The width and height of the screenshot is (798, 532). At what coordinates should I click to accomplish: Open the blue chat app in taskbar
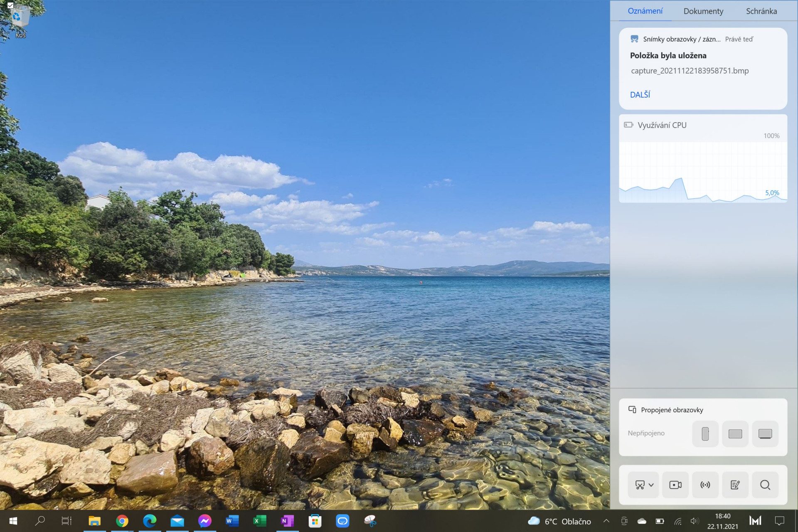pos(342,521)
